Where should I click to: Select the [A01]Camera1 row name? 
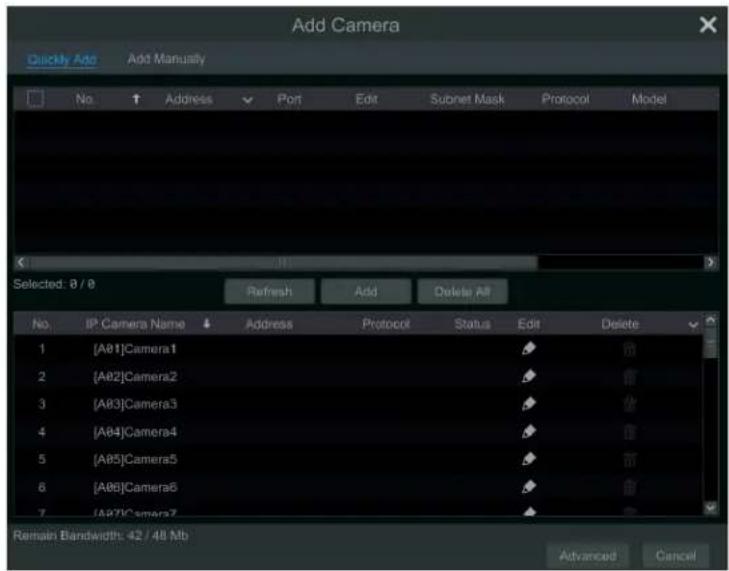pos(135,349)
